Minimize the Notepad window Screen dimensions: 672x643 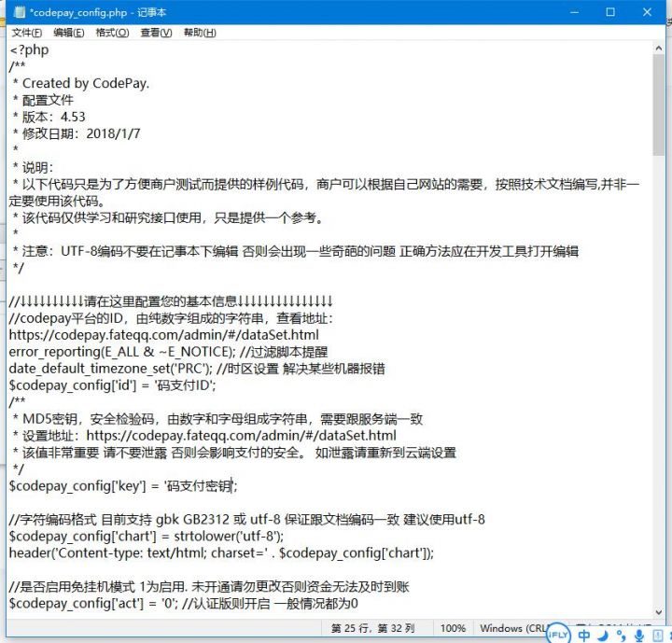[574, 12]
